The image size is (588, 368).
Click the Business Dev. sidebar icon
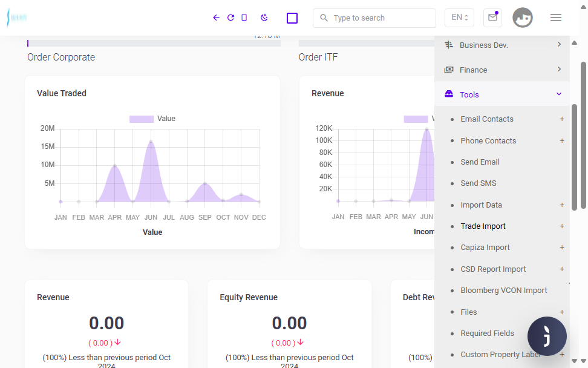(448, 45)
